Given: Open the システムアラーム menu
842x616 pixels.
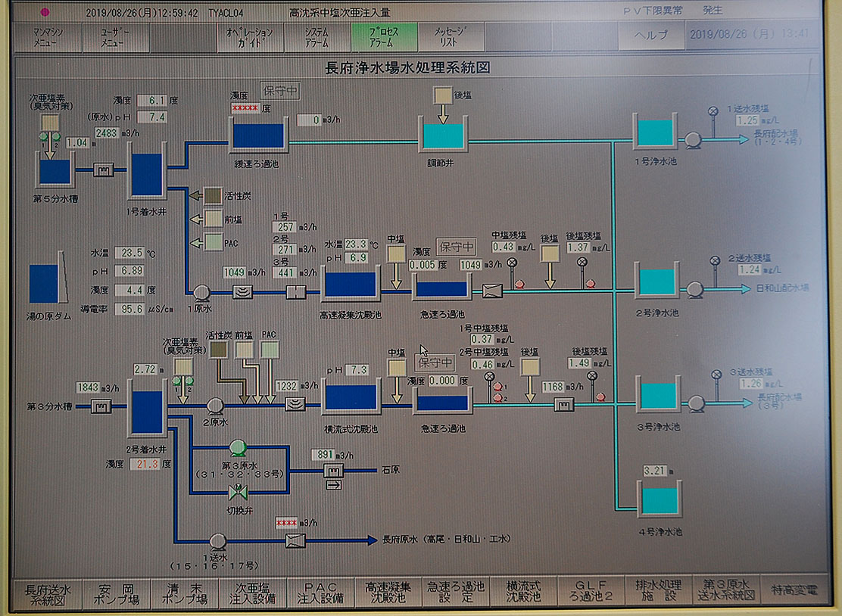Looking at the screenshot, I should click(317, 37).
